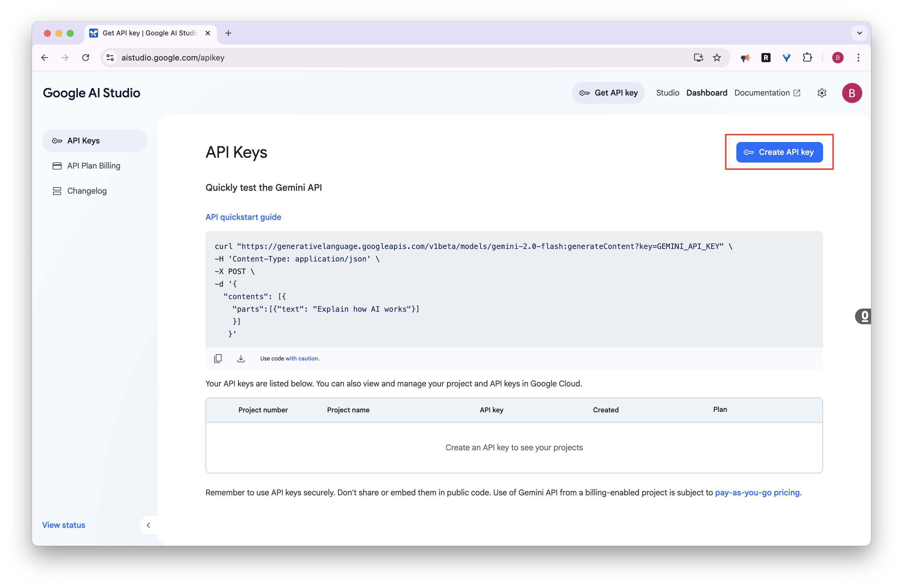Click the B account avatar in AI Studio
903x588 pixels.
tap(852, 93)
